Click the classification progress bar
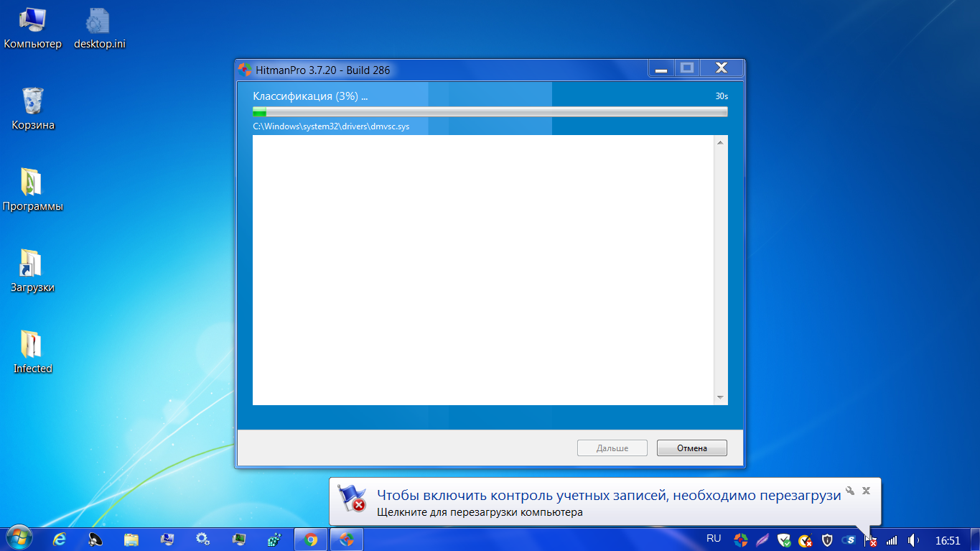This screenshot has width=980, height=551. pos(490,111)
